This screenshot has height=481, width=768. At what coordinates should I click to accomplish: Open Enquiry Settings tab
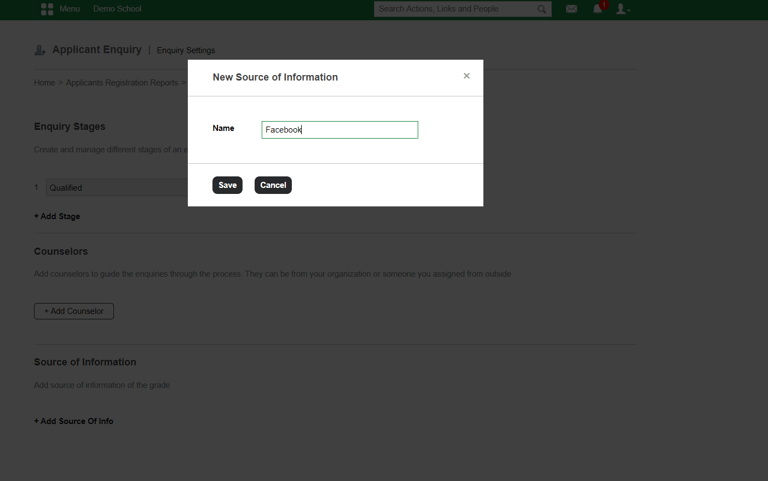point(186,50)
